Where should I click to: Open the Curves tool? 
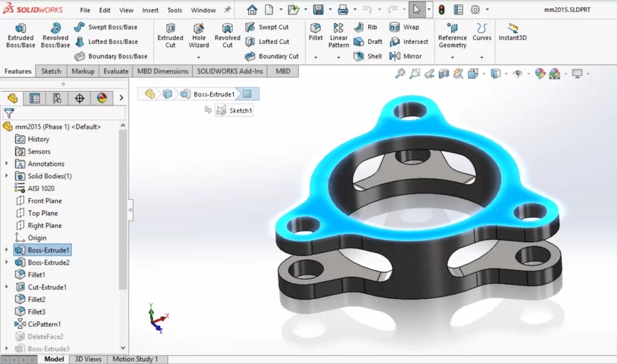[481, 32]
